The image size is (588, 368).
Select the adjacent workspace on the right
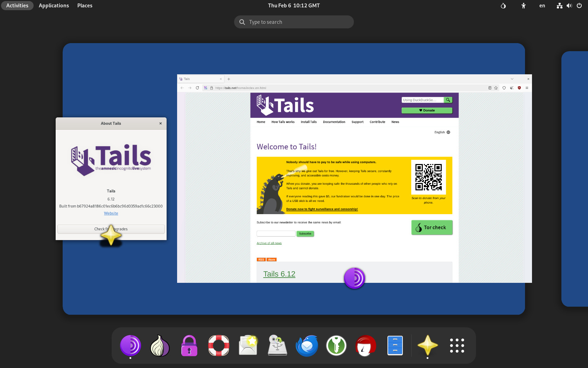[x=575, y=179]
